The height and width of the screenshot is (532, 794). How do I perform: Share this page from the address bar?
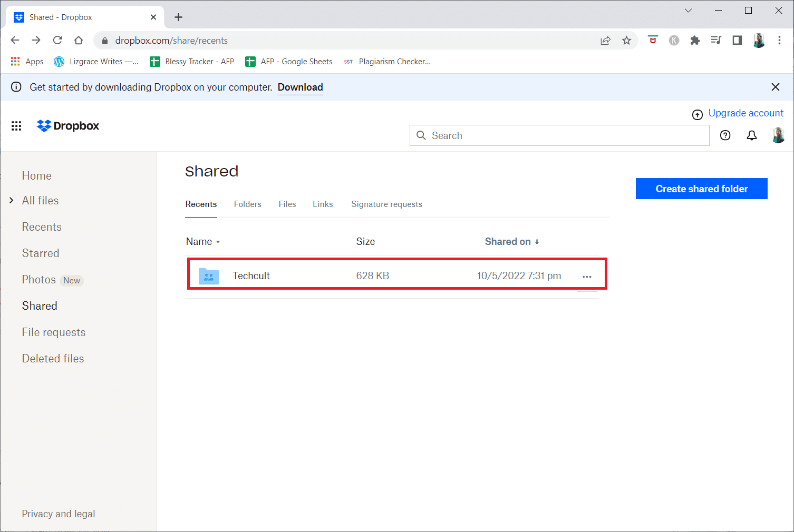point(605,41)
